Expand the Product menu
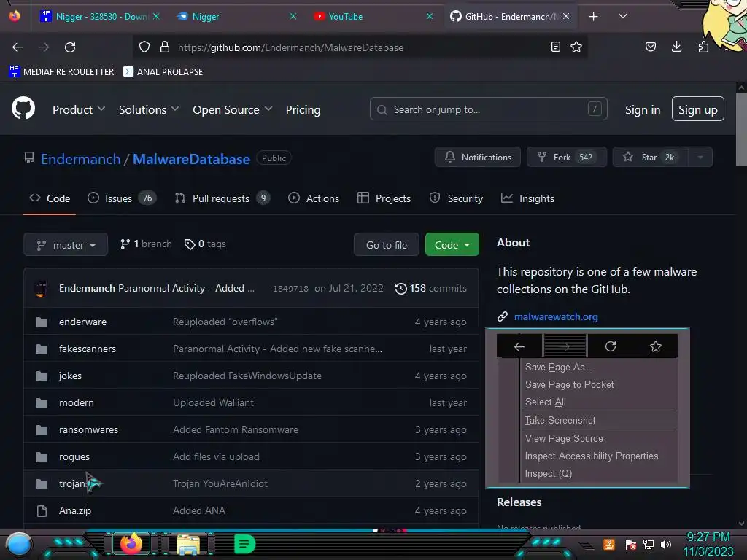The height and width of the screenshot is (560, 747). [79, 109]
